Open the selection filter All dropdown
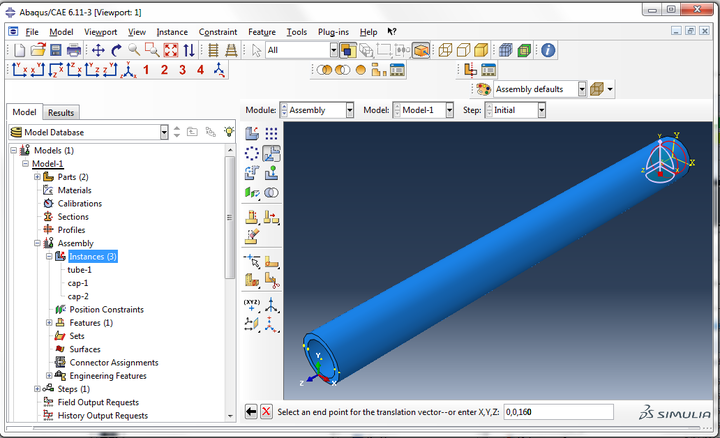 [334, 50]
